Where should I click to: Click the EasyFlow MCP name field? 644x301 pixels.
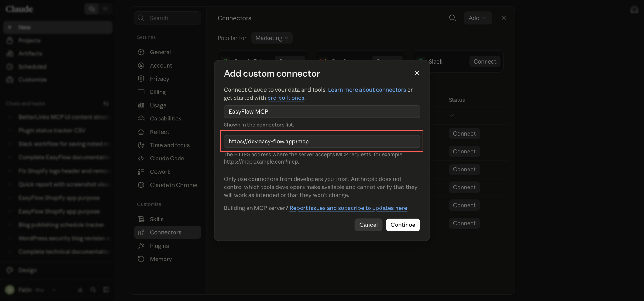[322, 112]
